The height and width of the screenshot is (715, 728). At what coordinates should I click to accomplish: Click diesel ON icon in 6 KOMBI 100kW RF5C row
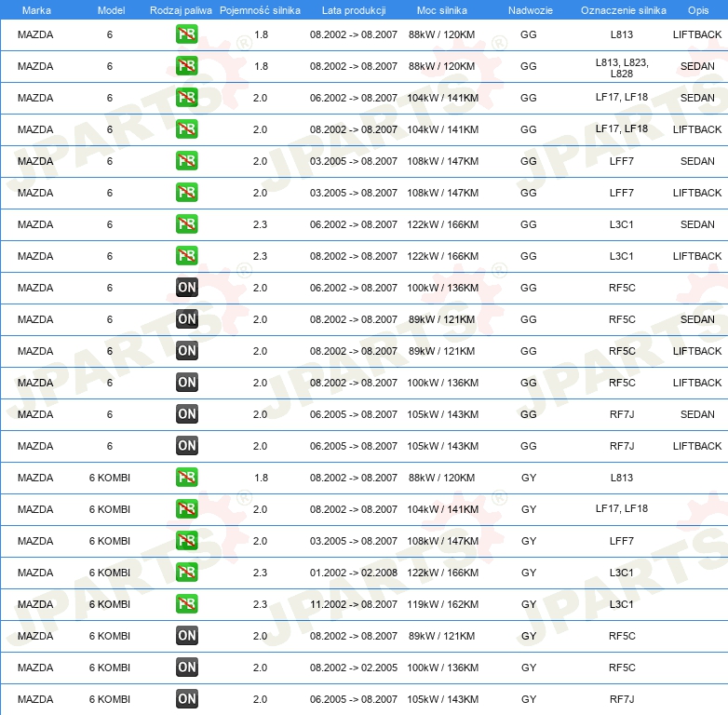pyautogui.click(x=186, y=668)
